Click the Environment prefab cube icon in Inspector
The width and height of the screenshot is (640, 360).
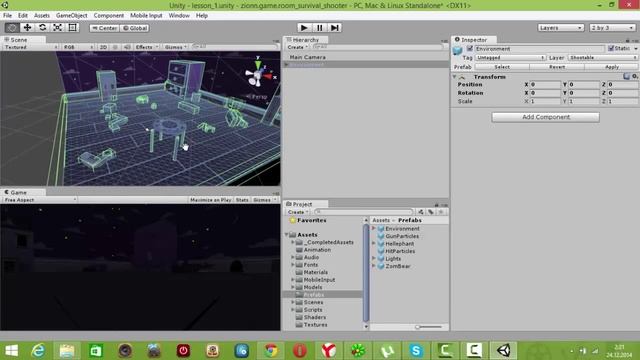click(458, 50)
